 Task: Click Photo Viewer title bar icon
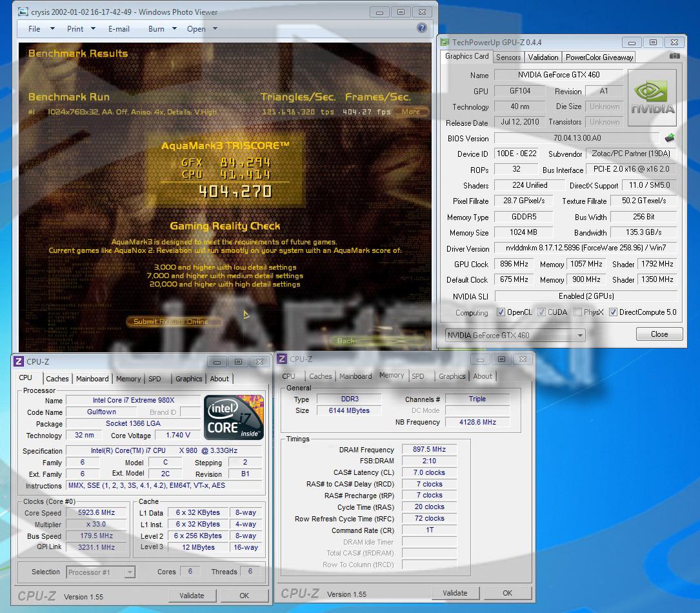click(23, 12)
